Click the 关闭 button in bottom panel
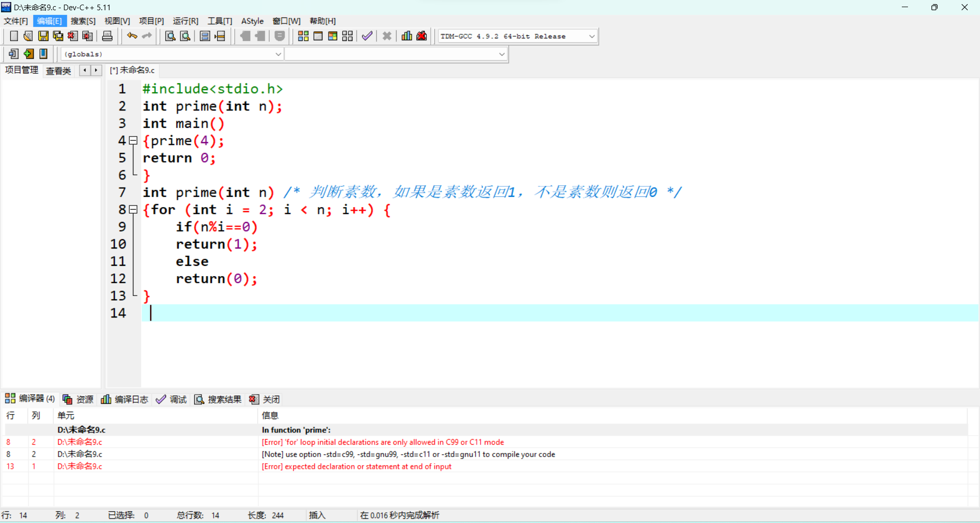The image size is (980, 523). click(265, 399)
